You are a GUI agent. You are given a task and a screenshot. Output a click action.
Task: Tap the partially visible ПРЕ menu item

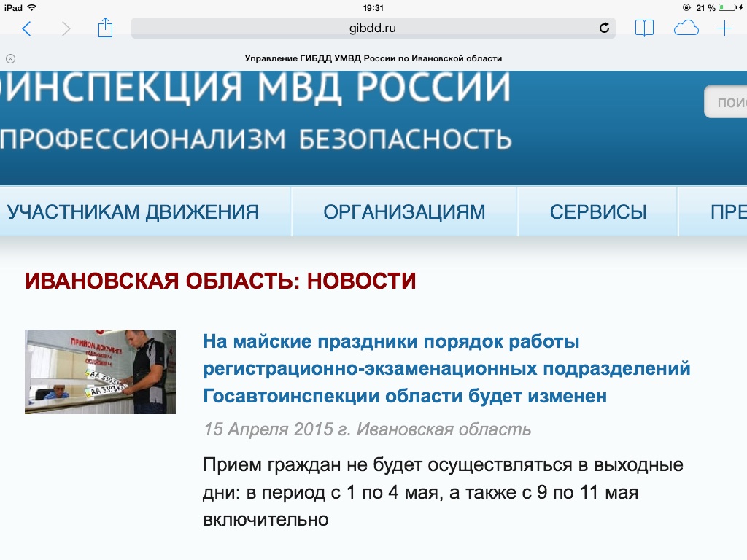(727, 212)
